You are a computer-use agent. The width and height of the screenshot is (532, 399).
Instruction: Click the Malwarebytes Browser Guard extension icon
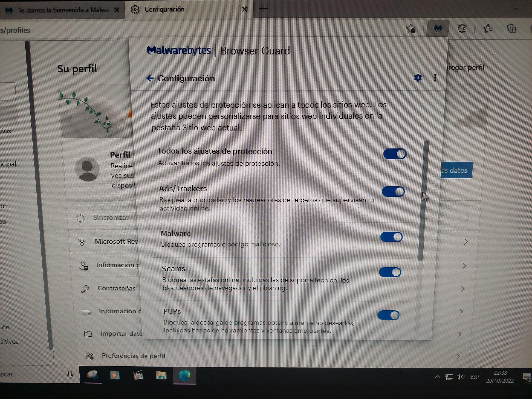pos(438,29)
